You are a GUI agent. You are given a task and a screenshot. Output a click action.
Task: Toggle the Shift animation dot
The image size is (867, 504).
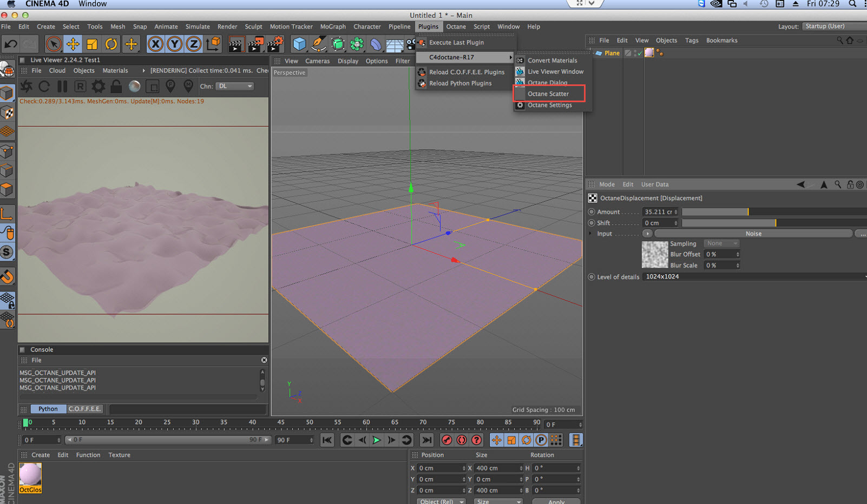coord(592,223)
